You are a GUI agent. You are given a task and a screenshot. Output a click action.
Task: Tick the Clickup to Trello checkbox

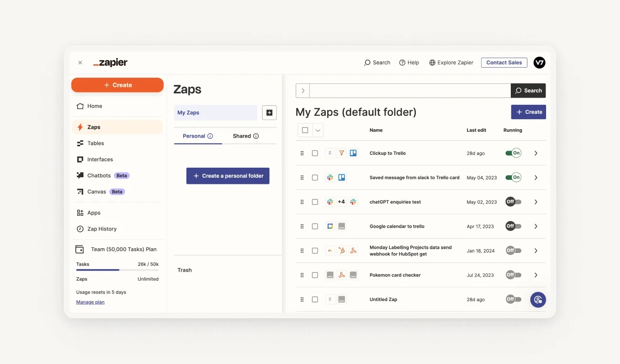(x=315, y=153)
